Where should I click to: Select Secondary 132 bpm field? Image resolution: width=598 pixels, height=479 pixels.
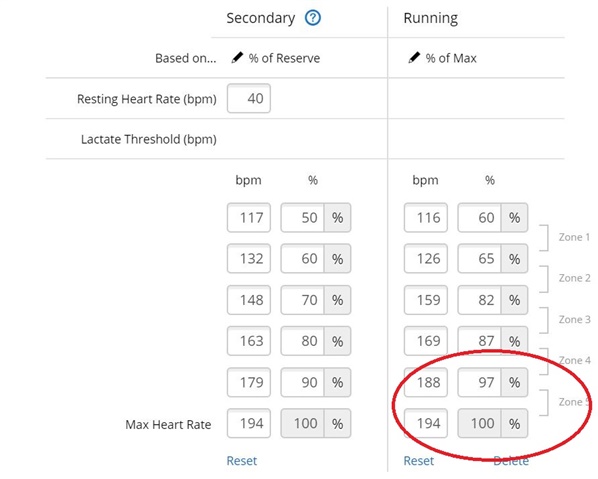[x=249, y=259]
